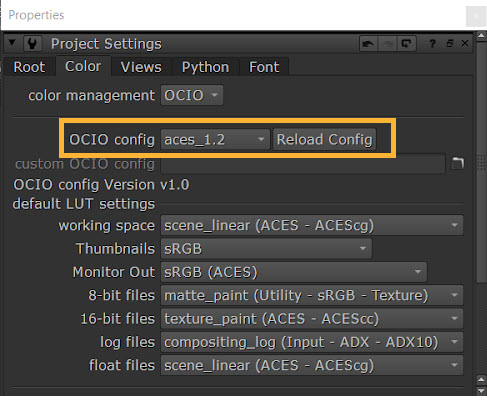Image resolution: width=487 pixels, height=400 pixels.
Task: Click the undo arrow icon in header
Action: click(x=368, y=43)
